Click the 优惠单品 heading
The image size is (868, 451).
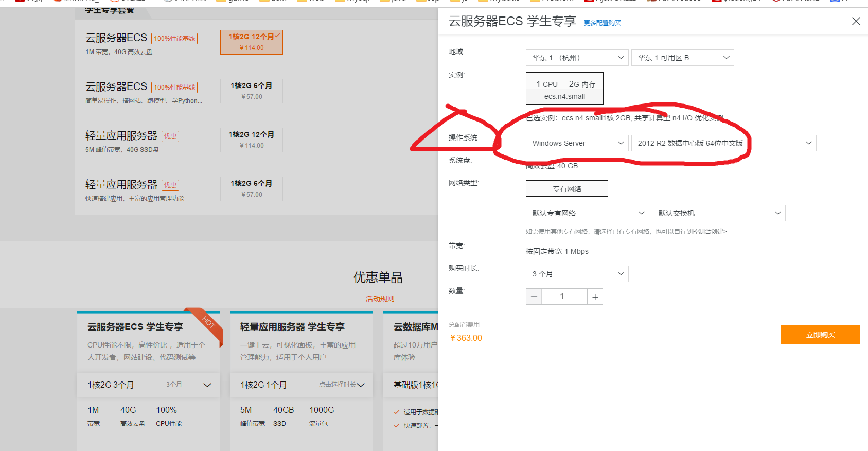point(378,277)
